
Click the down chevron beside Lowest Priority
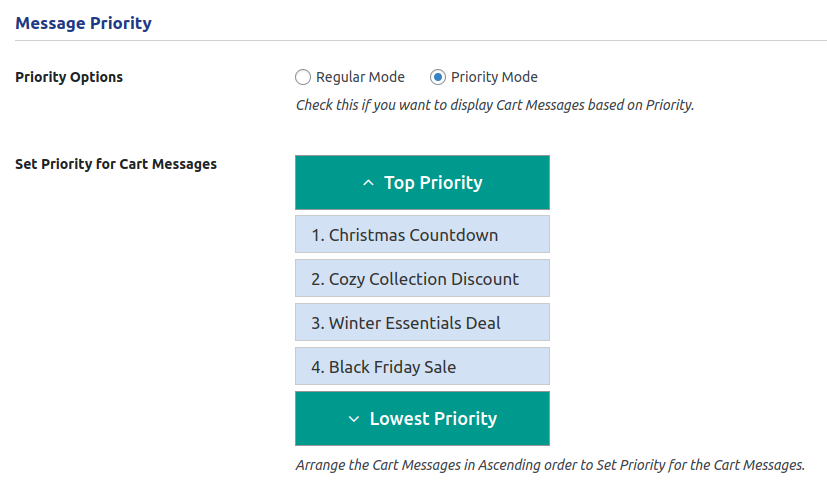[x=353, y=419]
